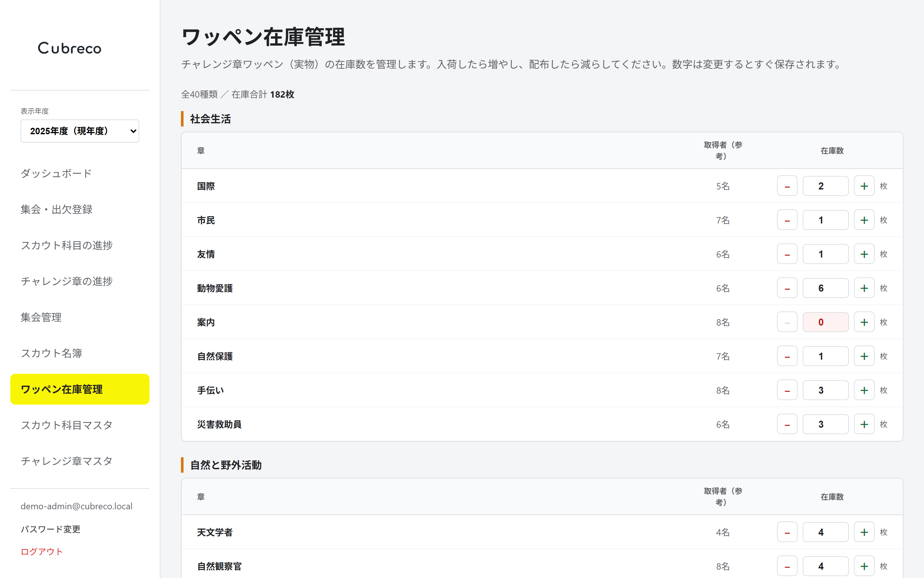
Task: Open チャレンジ章の進捗 page
Action: click(80, 281)
